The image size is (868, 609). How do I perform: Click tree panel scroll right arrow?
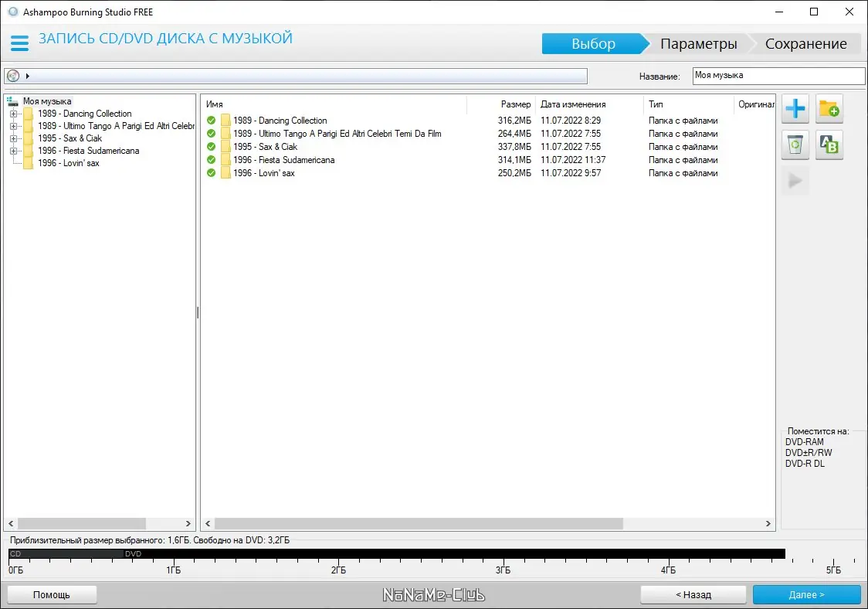click(x=188, y=523)
